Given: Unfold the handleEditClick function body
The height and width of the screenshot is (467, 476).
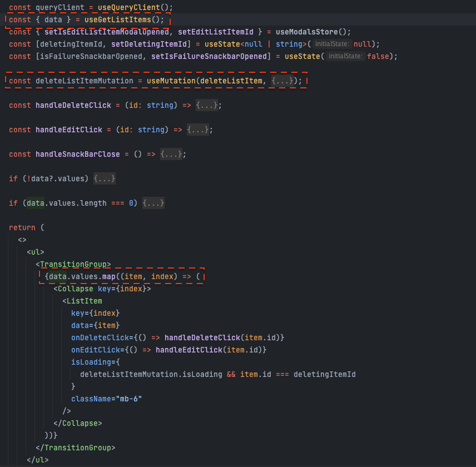Looking at the screenshot, I should [x=198, y=130].
